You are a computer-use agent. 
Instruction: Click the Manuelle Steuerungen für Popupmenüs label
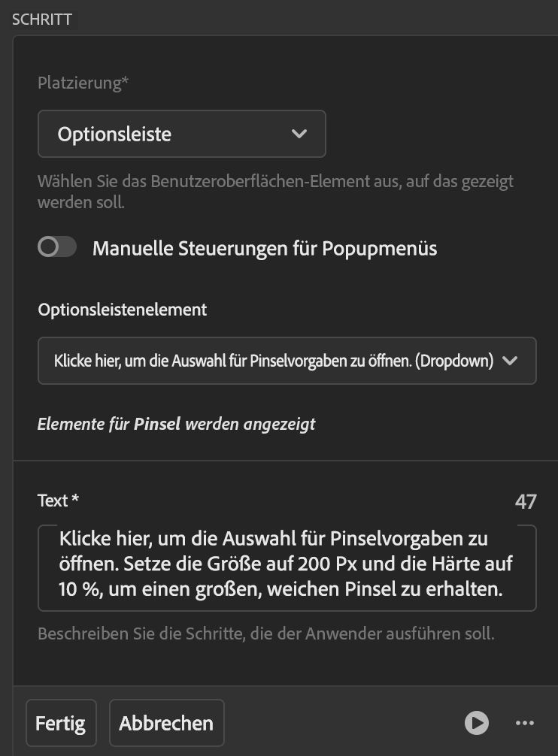coord(265,248)
